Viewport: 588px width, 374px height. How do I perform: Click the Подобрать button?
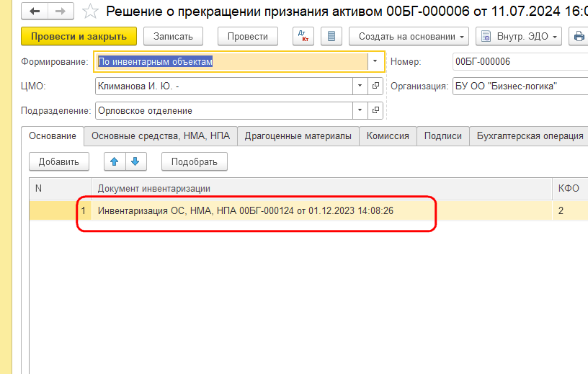(x=195, y=161)
